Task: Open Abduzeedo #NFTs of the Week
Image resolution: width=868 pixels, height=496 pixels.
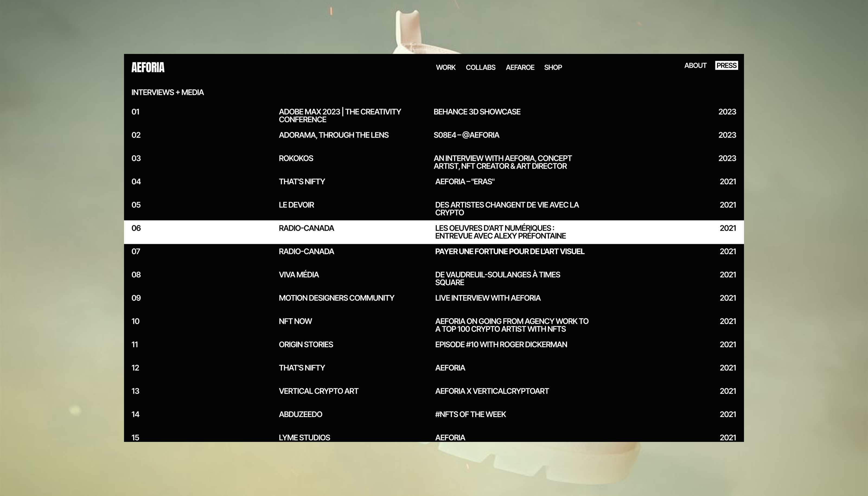Action: tap(470, 414)
